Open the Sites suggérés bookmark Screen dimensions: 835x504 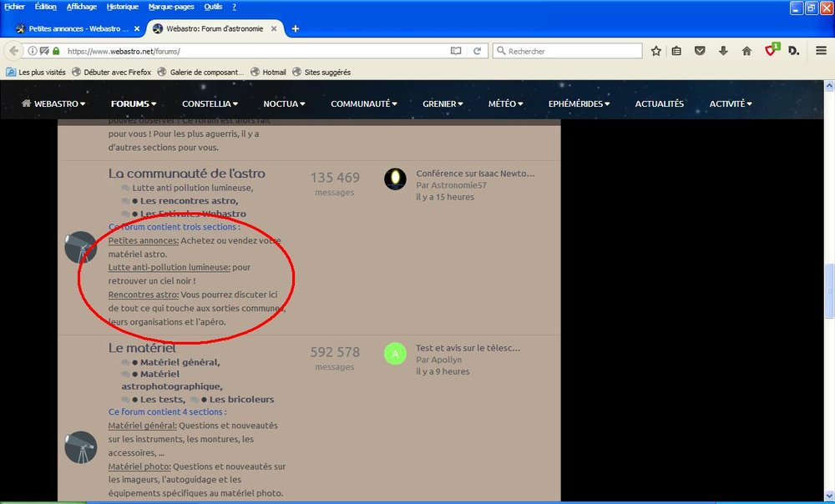tap(321, 72)
